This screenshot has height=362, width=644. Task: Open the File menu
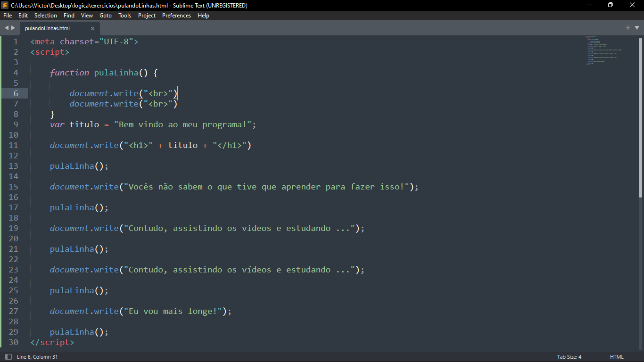point(8,16)
